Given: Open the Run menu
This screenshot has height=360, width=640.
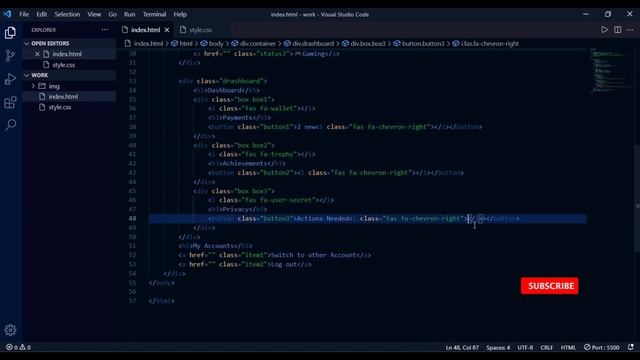Looking at the screenshot, I should [x=129, y=14].
